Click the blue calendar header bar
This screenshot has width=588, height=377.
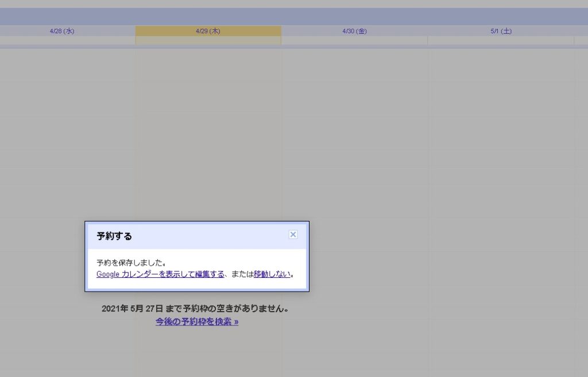pyautogui.click(x=294, y=16)
